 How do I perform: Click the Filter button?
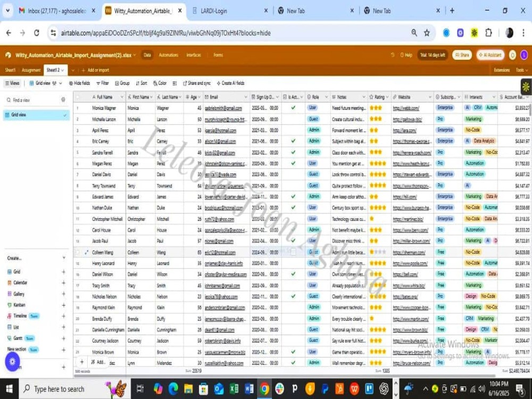102,83
